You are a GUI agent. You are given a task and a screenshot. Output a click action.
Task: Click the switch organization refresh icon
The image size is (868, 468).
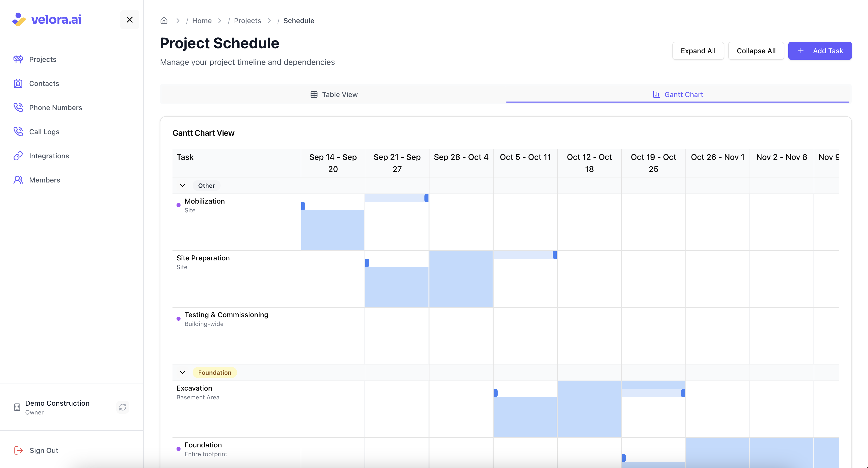tap(123, 407)
